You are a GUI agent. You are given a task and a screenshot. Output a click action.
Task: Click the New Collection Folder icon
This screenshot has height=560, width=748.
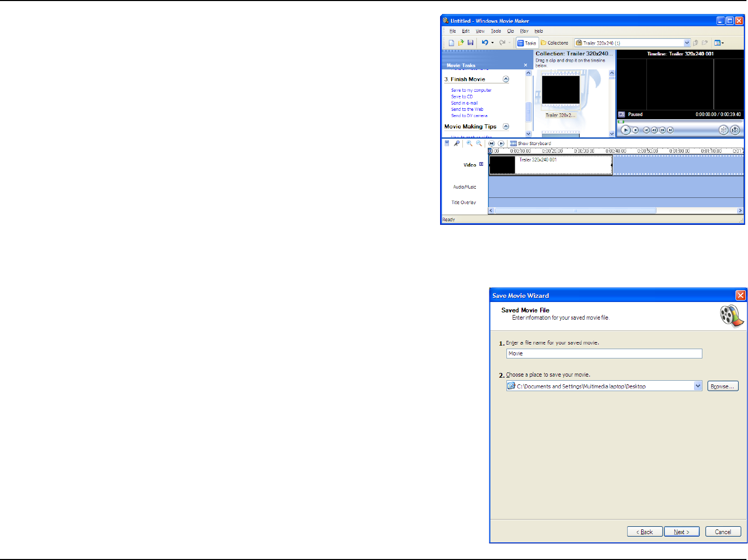pos(705,43)
